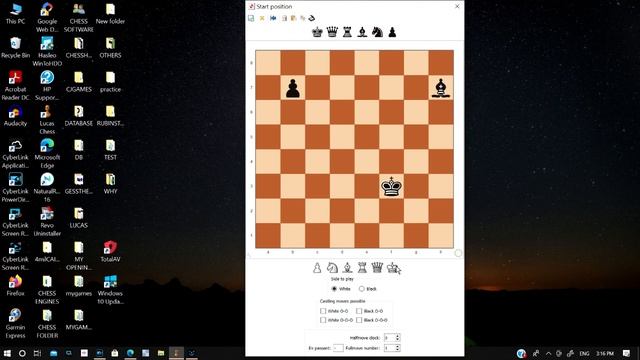640x360 pixels.
Task: Increase the Fullmove number value
Action: (398, 346)
